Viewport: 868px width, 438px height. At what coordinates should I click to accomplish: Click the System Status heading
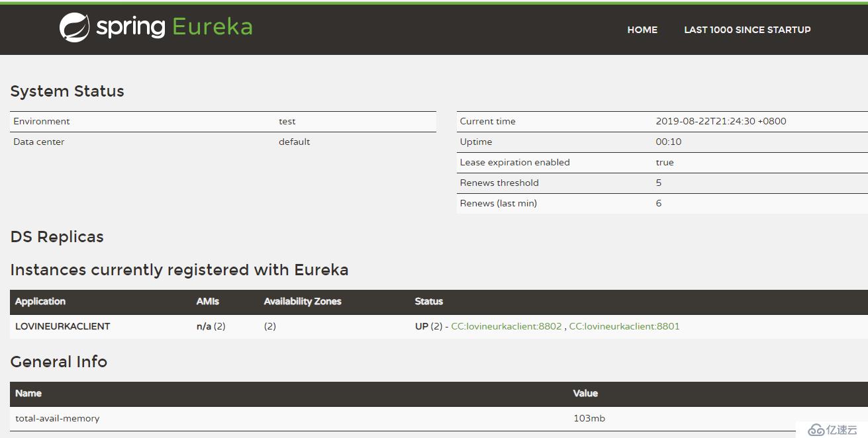coord(67,91)
